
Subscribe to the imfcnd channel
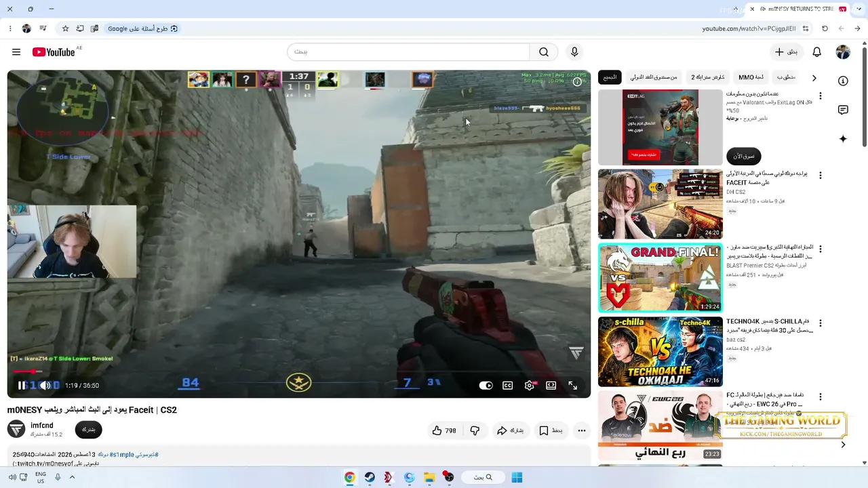(x=88, y=430)
